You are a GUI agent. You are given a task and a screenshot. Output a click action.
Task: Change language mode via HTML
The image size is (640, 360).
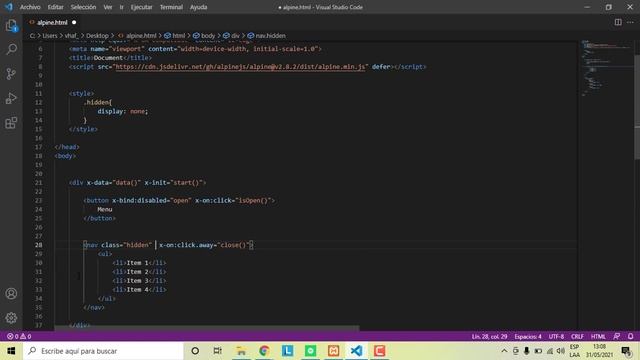[598, 336]
